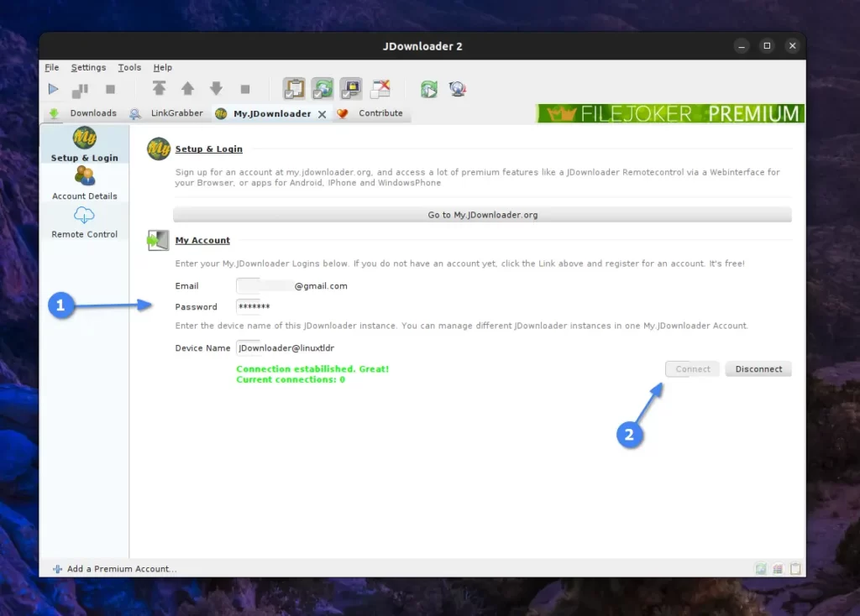Toggle clipboard observer icon in toolbar

click(x=294, y=89)
